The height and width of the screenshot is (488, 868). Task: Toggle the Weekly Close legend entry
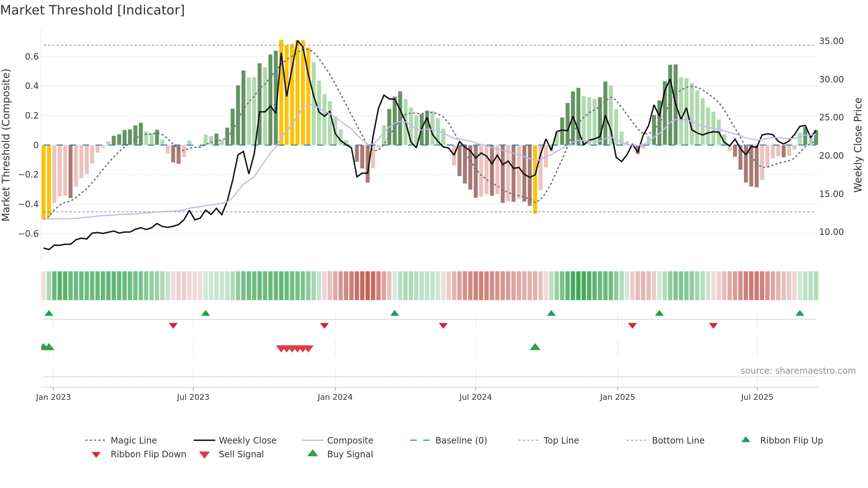click(235, 440)
